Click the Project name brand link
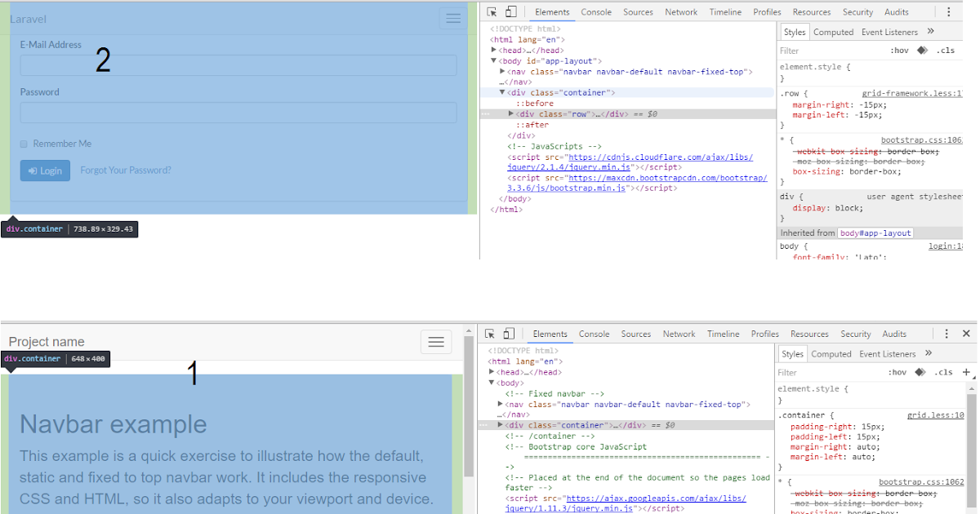 pyautogui.click(x=47, y=342)
